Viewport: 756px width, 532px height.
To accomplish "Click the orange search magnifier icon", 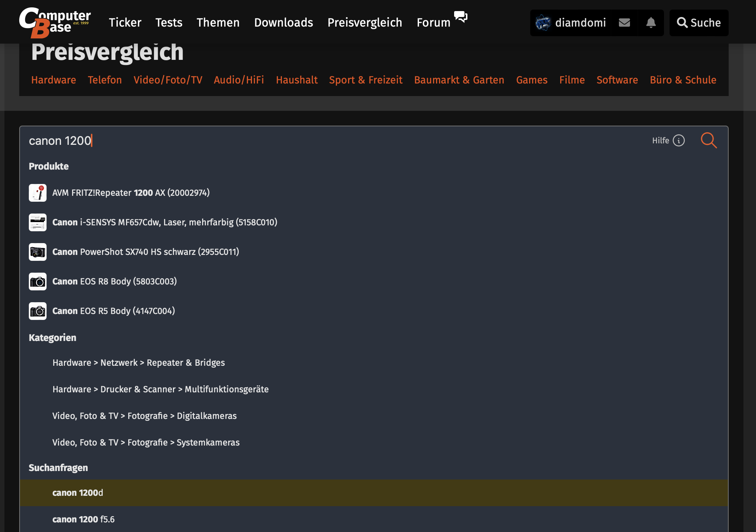I will click(x=708, y=140).
